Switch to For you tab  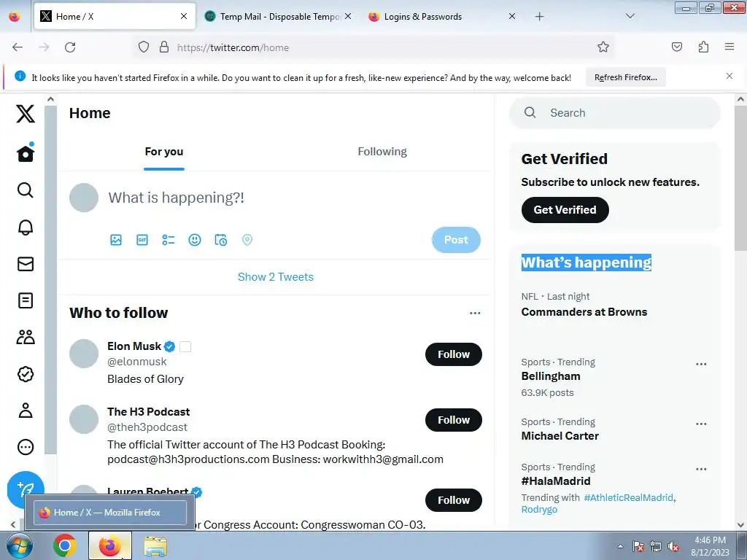coord(164,152)
